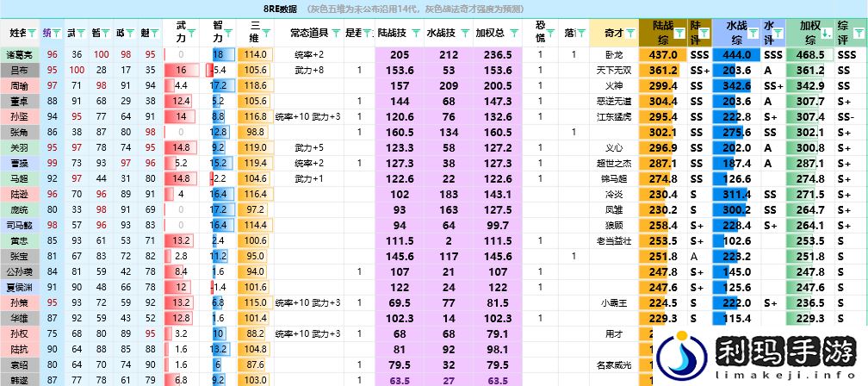This screenshot has width=868, height=386.
Task: Open the filter for 智 stat column
Action: coord(105,34)
